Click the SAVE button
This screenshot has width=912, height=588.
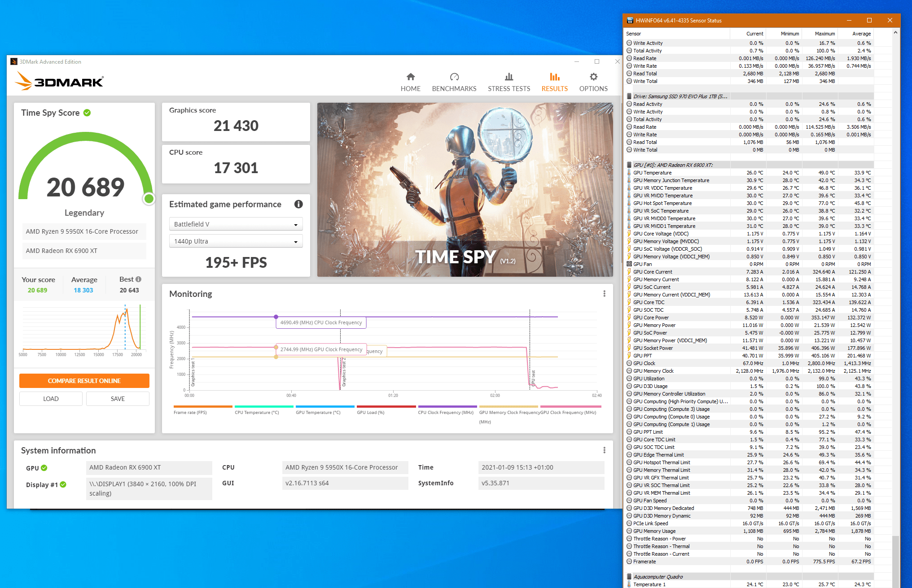(118, 399)
